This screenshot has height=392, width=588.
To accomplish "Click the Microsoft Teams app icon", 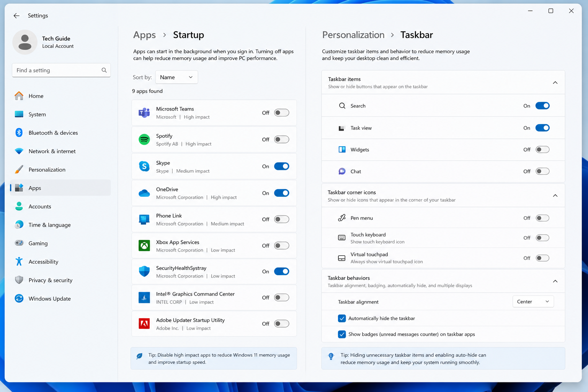I will click(x=144, y=113).
